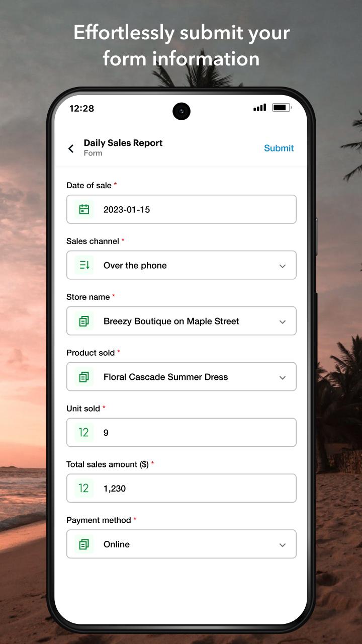Expand Sales channel chevron arrow

pyautogui.click(x=283, y=266)
